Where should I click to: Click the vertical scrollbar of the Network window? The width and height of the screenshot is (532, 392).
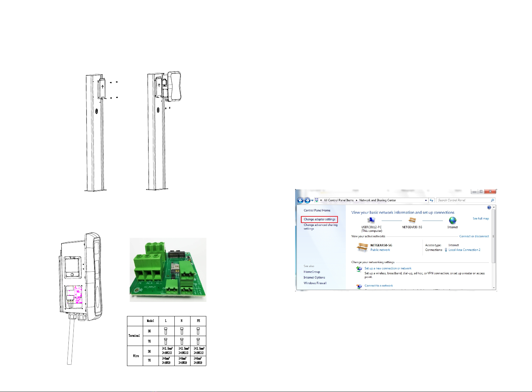494,247
